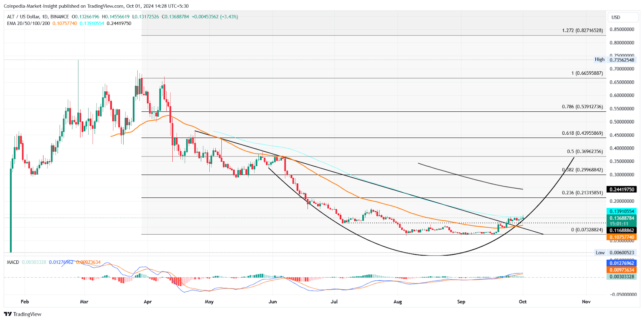Click the 0.236 (0.21315851) Fibonacci label
This screenshot has height=321, width=644.
(x=582, y=193)
